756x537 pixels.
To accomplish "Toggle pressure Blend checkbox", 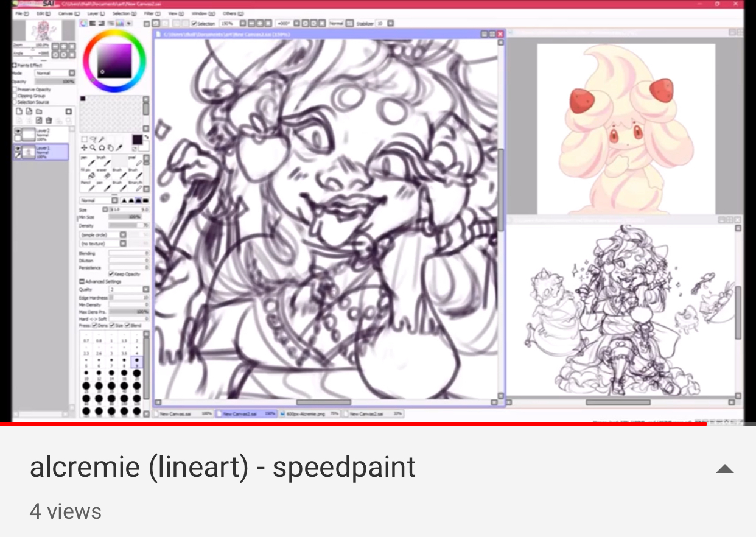I will (x=127, y=325).
